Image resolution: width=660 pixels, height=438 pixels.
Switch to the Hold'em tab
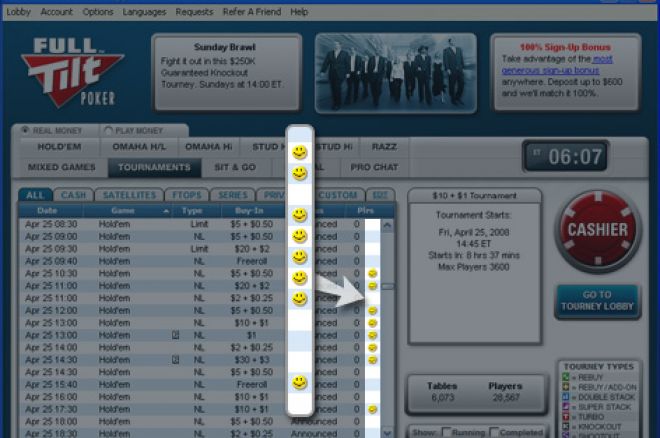(59, 147)
